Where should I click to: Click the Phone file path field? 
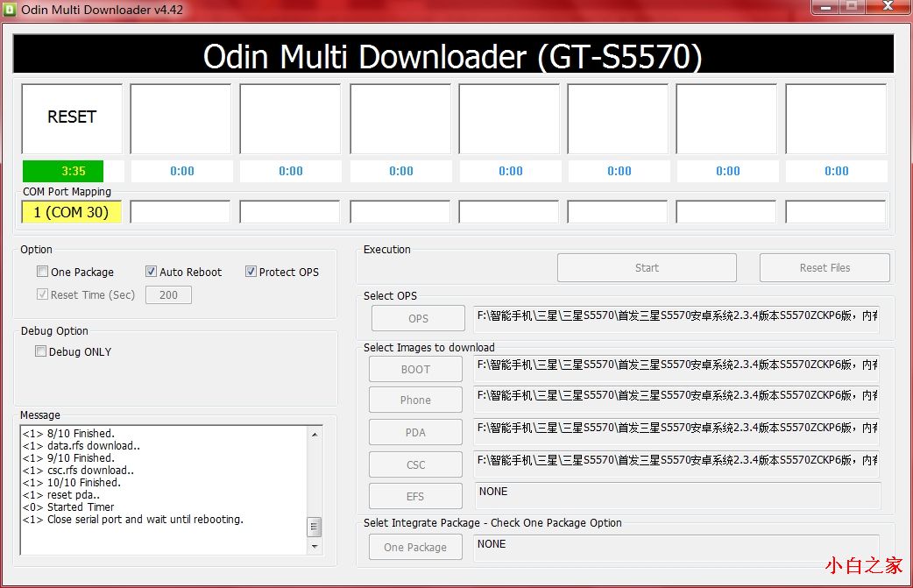(x=676, y=400)
